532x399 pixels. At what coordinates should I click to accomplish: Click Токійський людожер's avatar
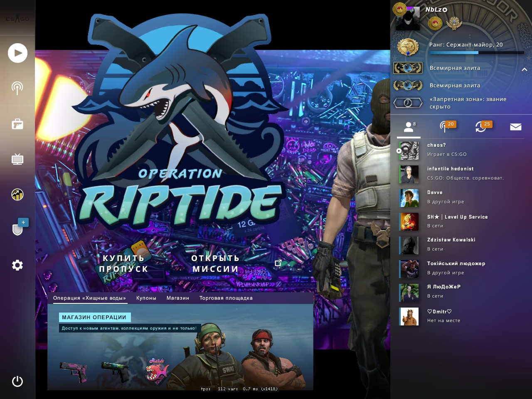[x=409, y=269]
